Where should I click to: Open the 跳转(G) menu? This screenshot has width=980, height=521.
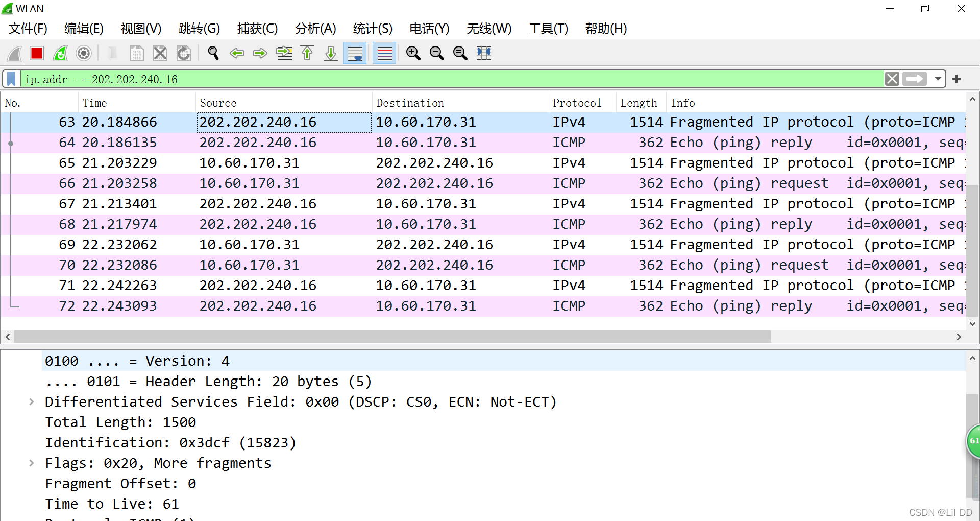tap(199, 29)
